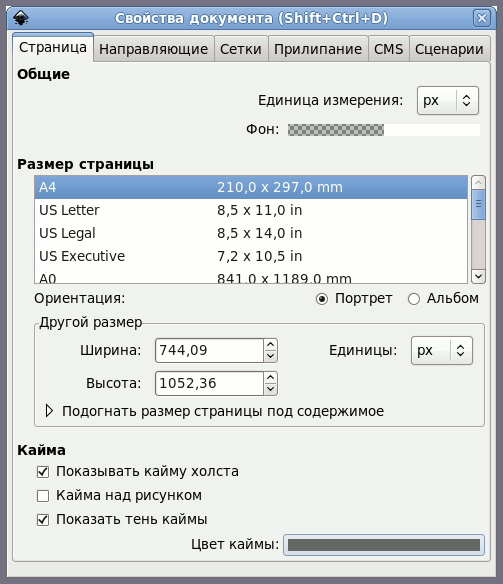Open the Единицы units dropdown
Viewport: 503px width, 584px height.
coord(442,350)
